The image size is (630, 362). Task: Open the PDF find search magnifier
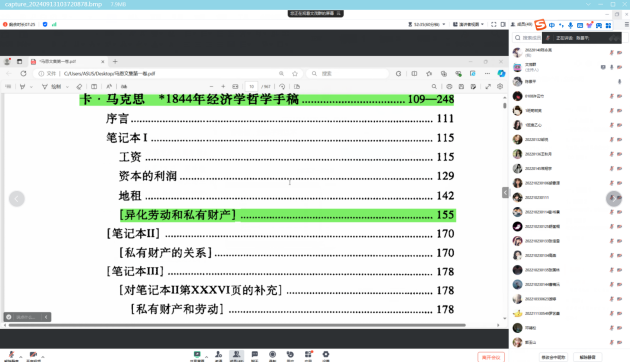434,86
